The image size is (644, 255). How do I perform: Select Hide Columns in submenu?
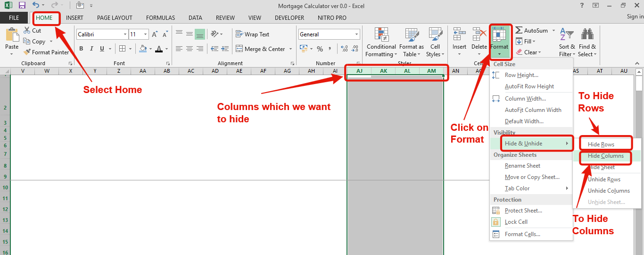[x=606, y=156]
